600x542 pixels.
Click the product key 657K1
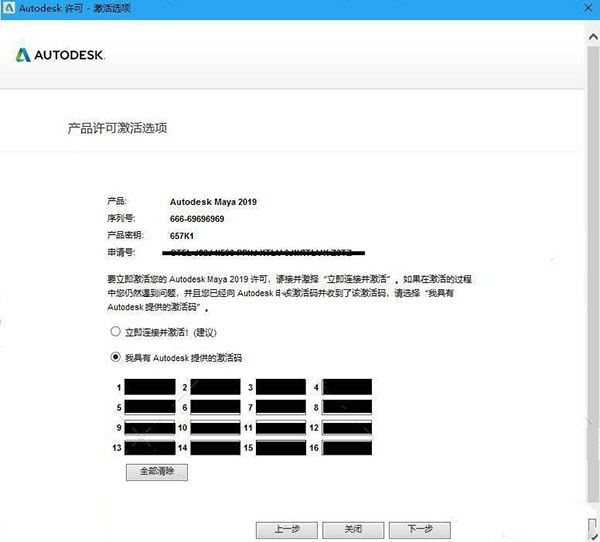click(x=182, y=236)
